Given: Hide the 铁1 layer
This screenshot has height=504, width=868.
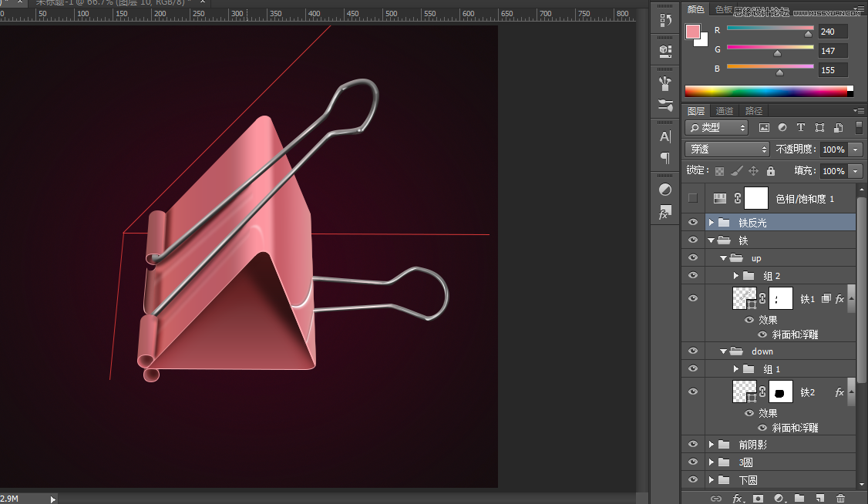Looking at the screenshot, I should (692, 299).
